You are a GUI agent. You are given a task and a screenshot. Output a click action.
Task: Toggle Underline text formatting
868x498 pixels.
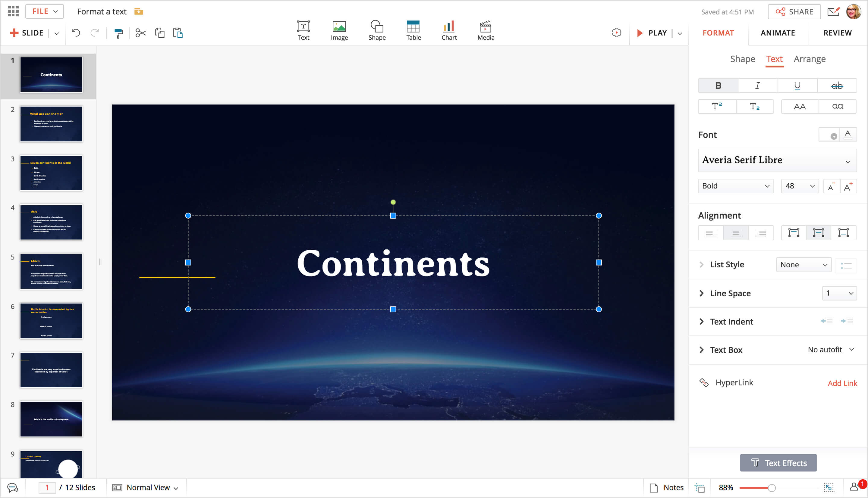pyautogui.click(x=797, y=86)
